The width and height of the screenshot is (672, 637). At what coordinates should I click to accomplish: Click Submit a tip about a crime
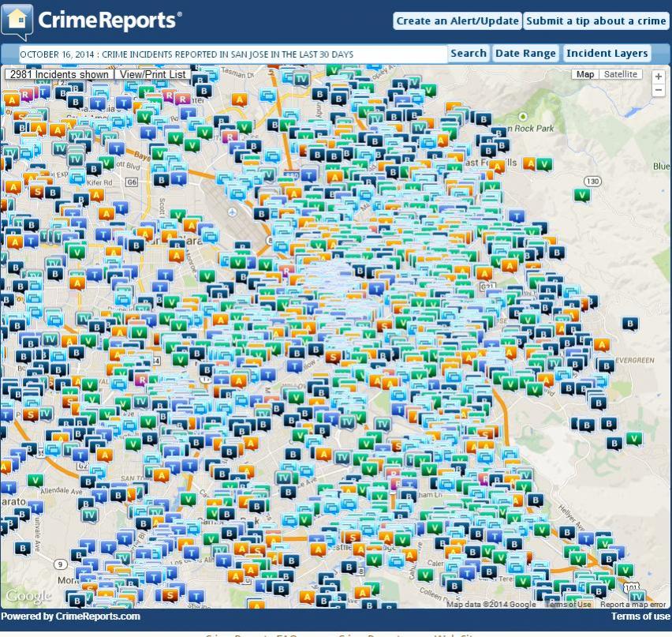pyautogui.click(x=596, y=21)
